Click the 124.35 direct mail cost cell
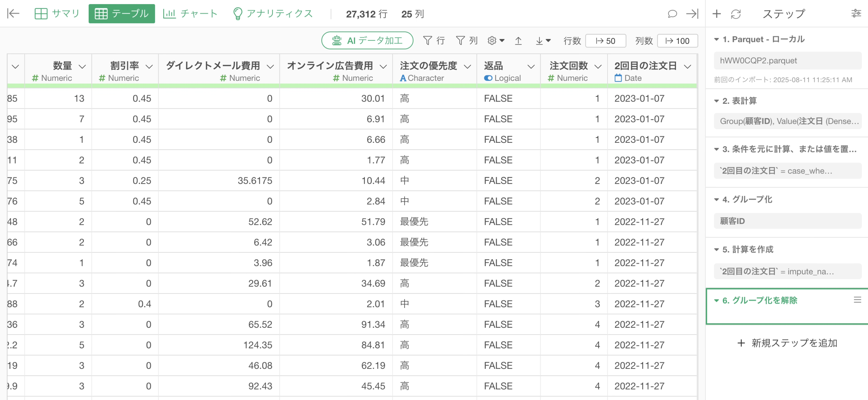The height and width of the screenshot is (400, 868). pos(219,345)
